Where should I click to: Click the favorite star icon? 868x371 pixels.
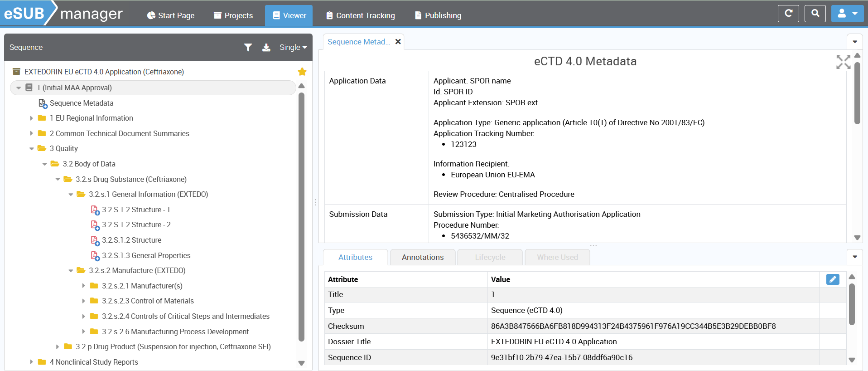302,72
